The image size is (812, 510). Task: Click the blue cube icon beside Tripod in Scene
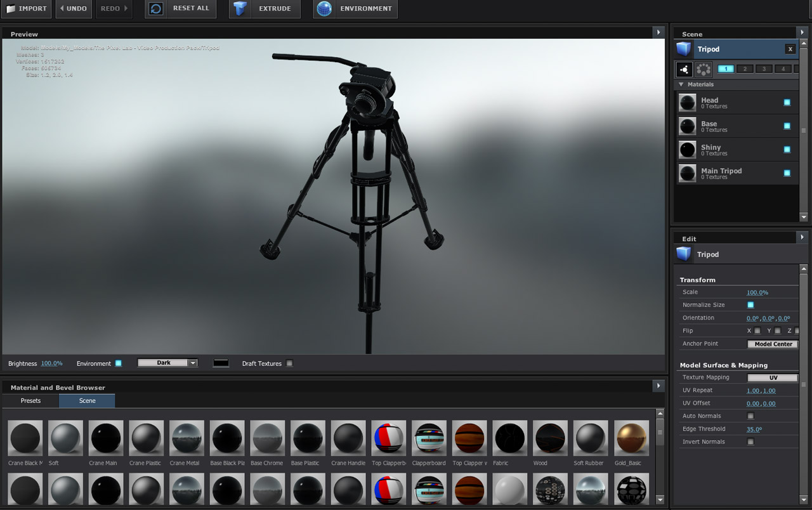pyautogui.click(x=684, y=49)
